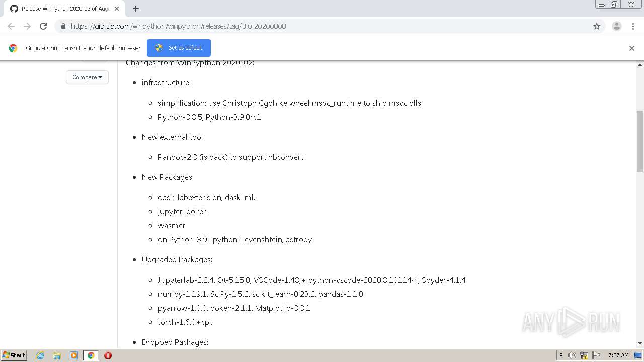Image resolution: width=644 pixels, height=362 pixels.
Task: Click the scrollbar down arrow
Action: point(640,343)
